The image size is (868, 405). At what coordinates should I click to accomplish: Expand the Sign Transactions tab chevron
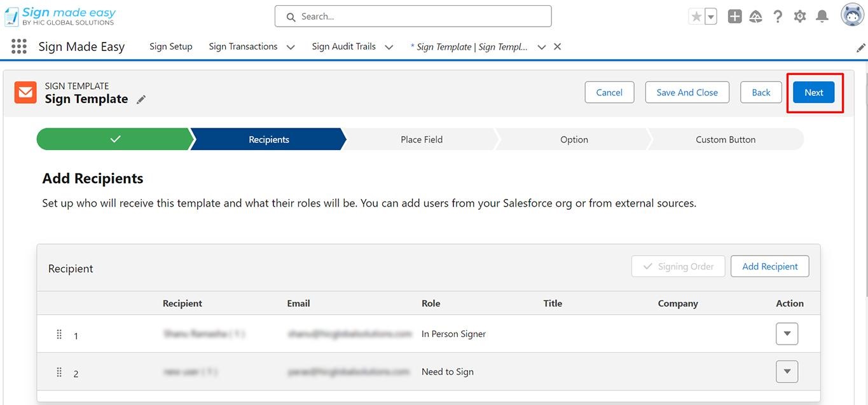click(x=291, y=47)
